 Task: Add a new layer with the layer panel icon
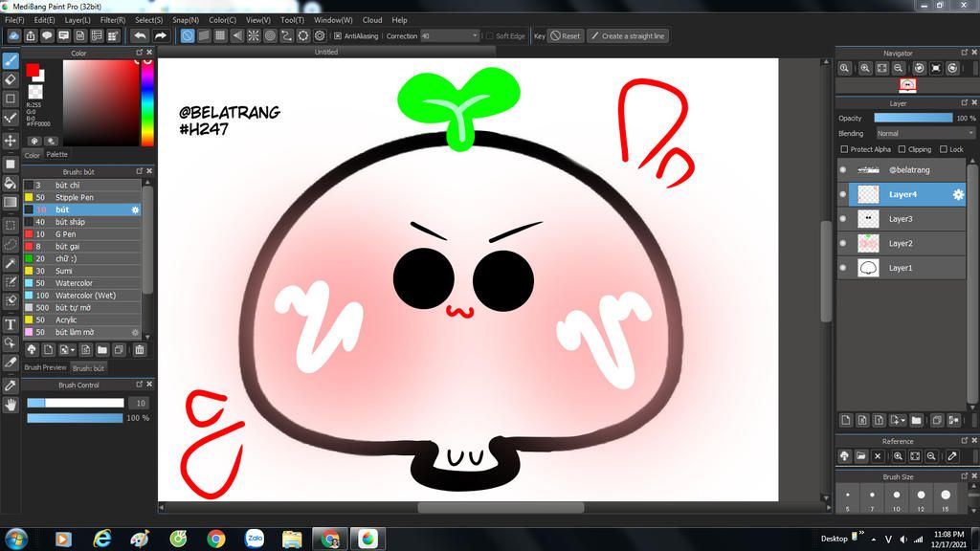point(846,421)
